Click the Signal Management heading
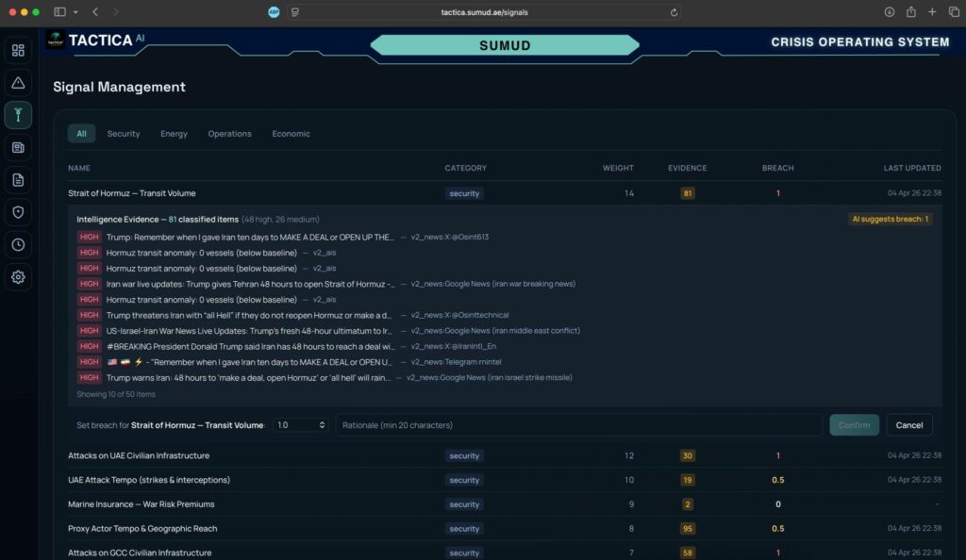The width and height of the screenshot is (966, 560). point(119,87)
